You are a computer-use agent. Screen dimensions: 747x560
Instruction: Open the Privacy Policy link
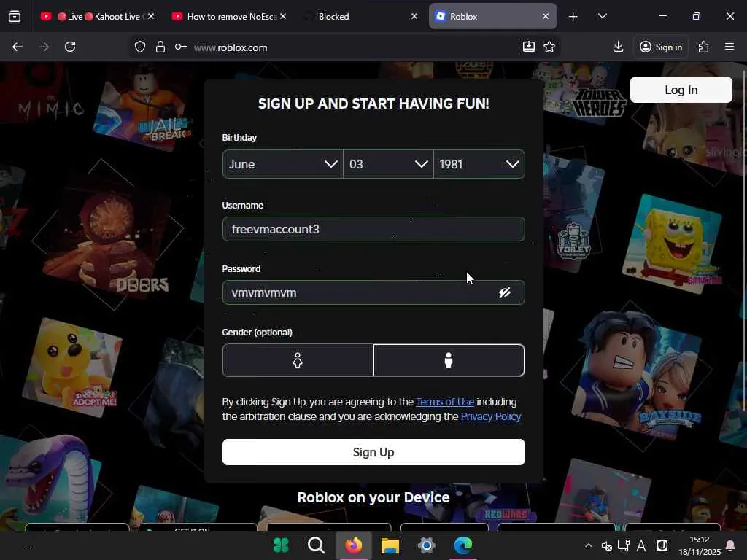click(491, 416)
